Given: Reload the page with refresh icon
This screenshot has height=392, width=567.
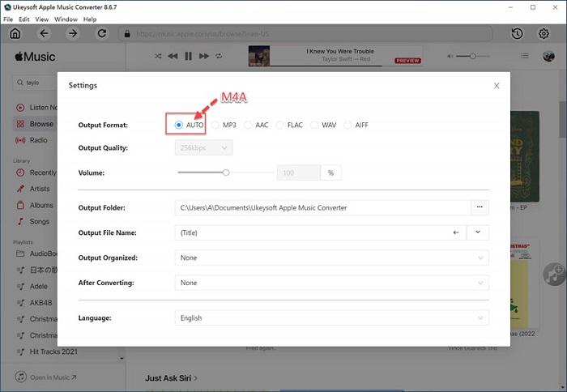Looking at the screenshot, I should (102, 34).
